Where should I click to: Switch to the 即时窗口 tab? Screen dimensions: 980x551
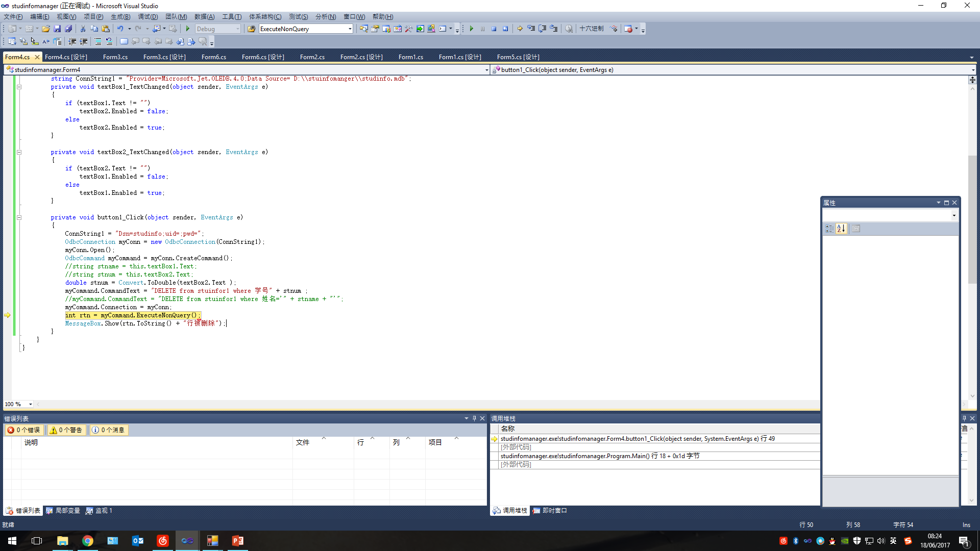click(x=550, y=511)
